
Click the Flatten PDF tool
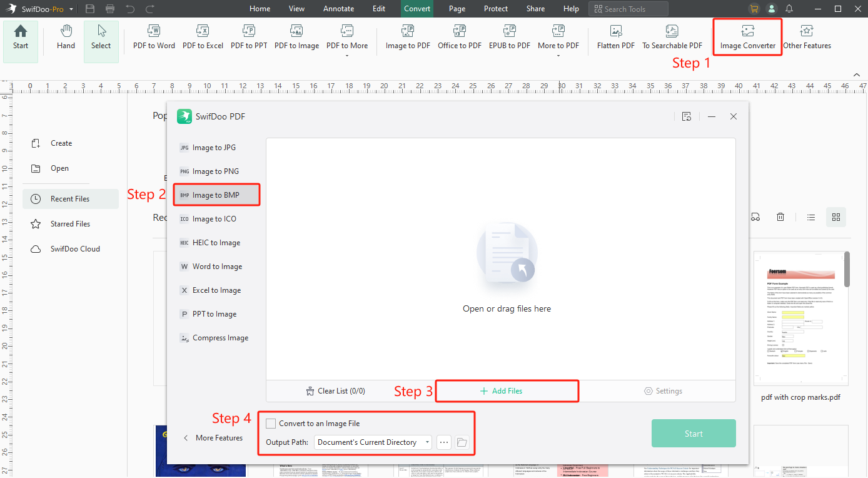pos(616,38)
